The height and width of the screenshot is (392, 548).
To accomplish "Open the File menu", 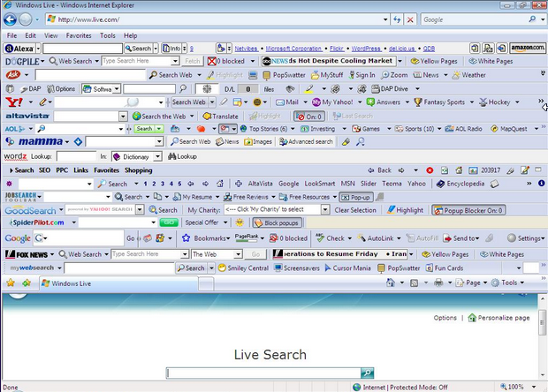I will pyautogui.click(x=11, y=35).
